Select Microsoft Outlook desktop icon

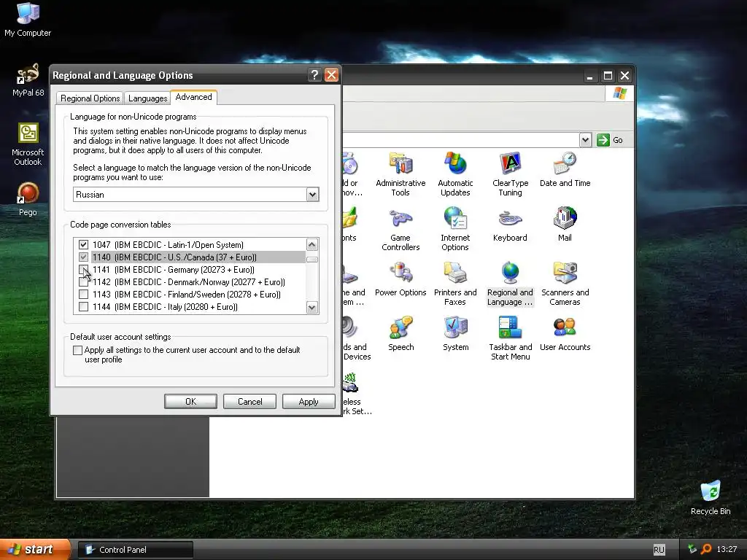(x=28, y=144)
